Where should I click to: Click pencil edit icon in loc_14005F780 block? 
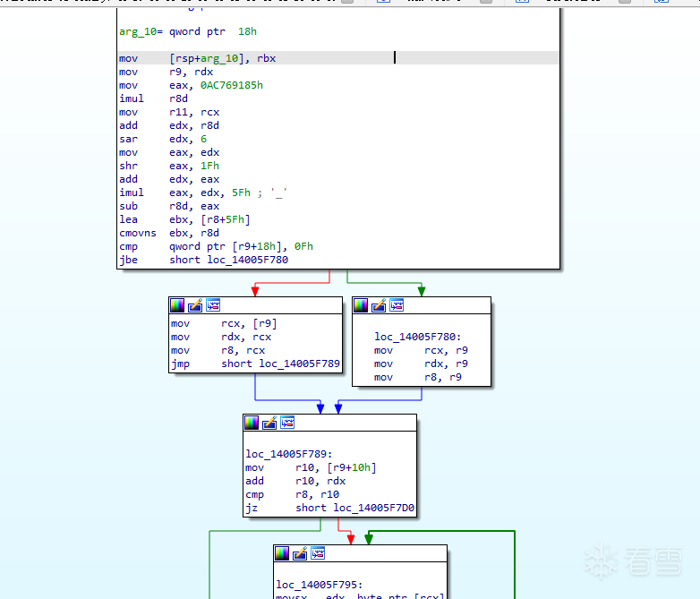click(379, 305)
